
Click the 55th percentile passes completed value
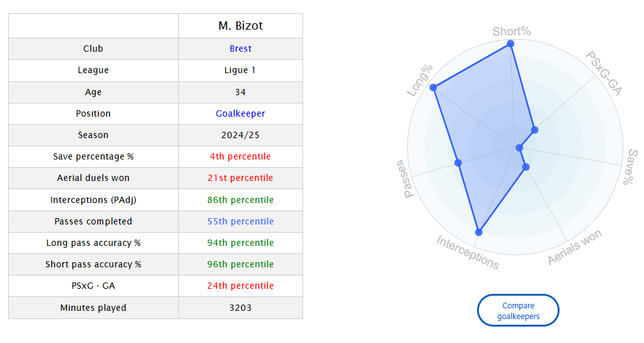[240, 221]
